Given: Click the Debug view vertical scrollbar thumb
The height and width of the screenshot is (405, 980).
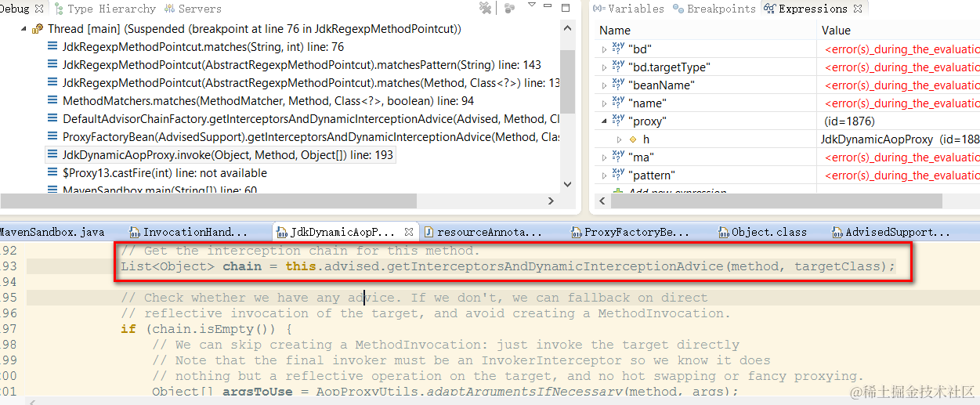Looking at the screenshot, I should pyautogui.click(x=568, y=83).
